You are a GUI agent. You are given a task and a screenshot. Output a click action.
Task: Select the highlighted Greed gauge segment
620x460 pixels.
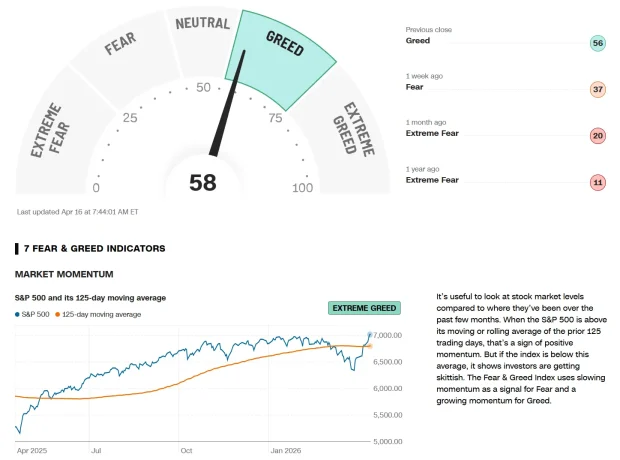tap(282, 51)
